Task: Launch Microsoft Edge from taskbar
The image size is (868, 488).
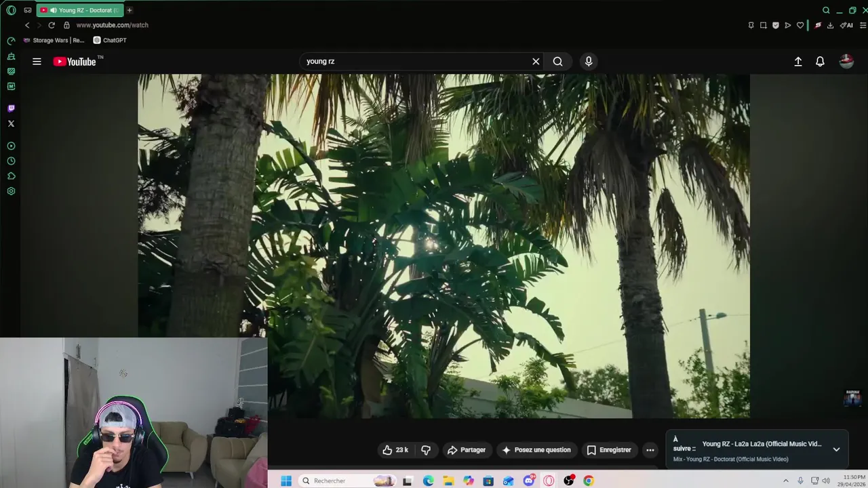Action: point(429,481)
